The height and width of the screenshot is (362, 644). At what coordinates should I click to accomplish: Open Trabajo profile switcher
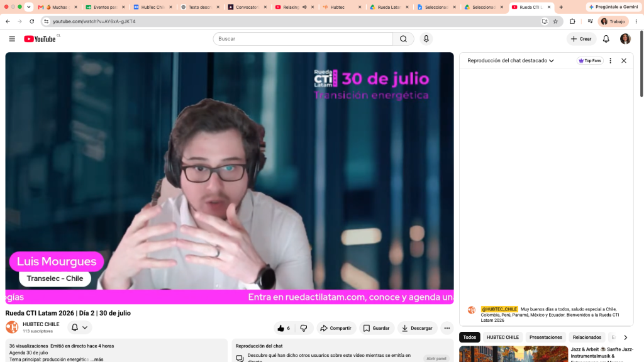[x=613, y=21]
